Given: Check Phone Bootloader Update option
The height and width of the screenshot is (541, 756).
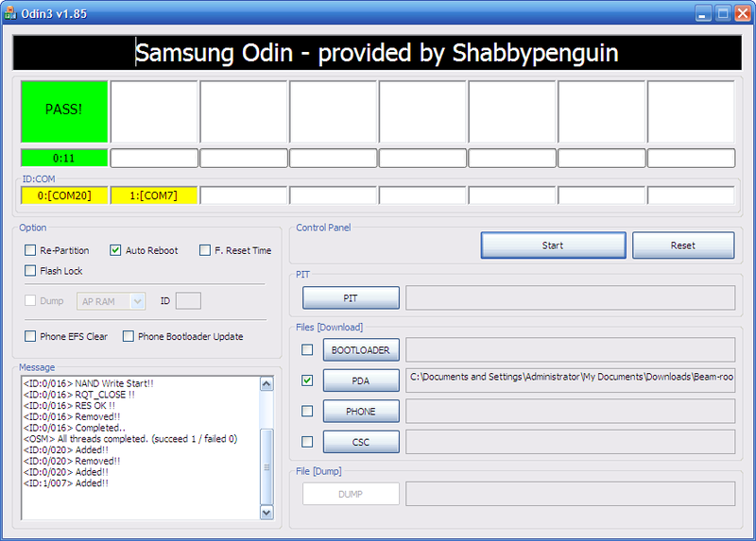Looking at the screenshot, I should click(128, 336).
